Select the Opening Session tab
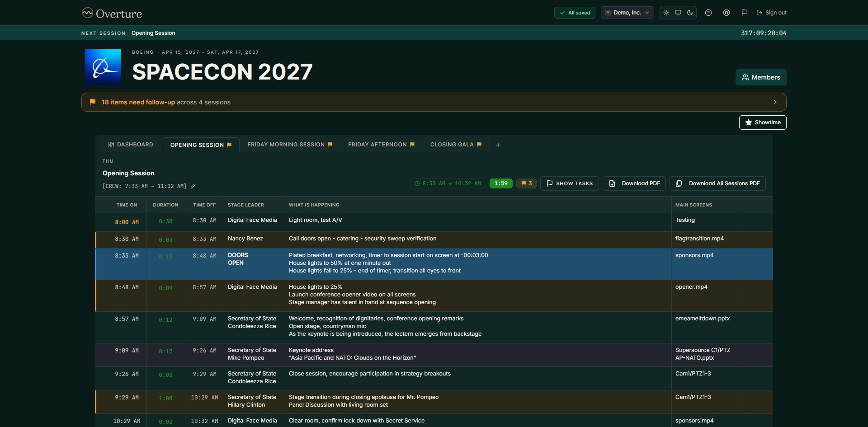 pos(201,145)
